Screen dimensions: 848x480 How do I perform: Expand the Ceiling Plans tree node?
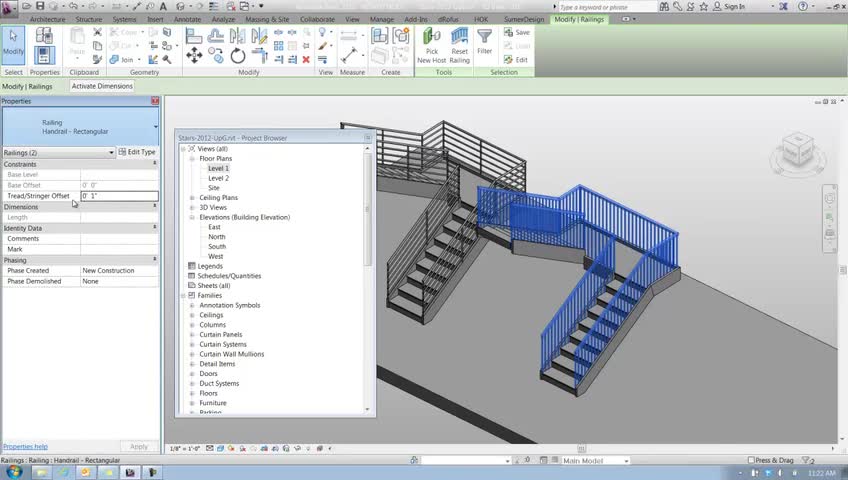(192, 198)
